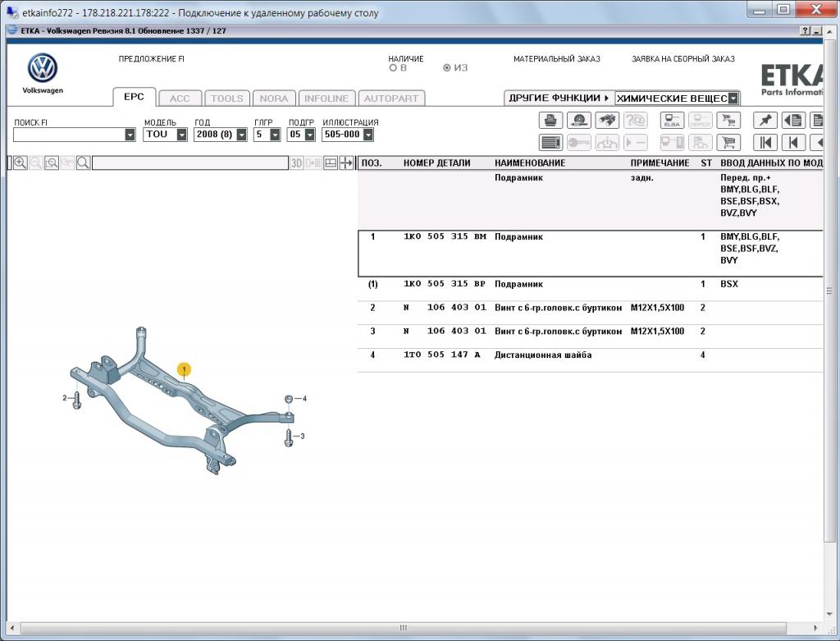Image resolution: width=840 pixels, height=641 pixels.
Task: Switch to the ACC tab
Action: [x=180, y=98]
